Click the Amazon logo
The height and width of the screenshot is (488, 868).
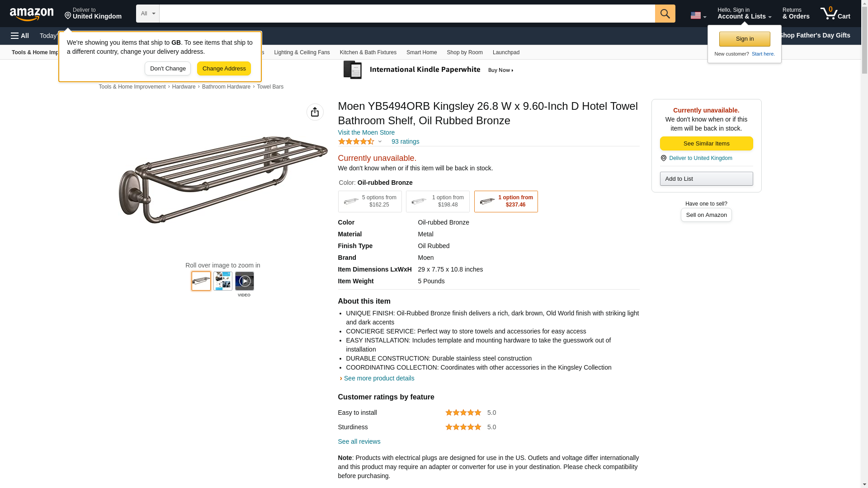point(32,14)
